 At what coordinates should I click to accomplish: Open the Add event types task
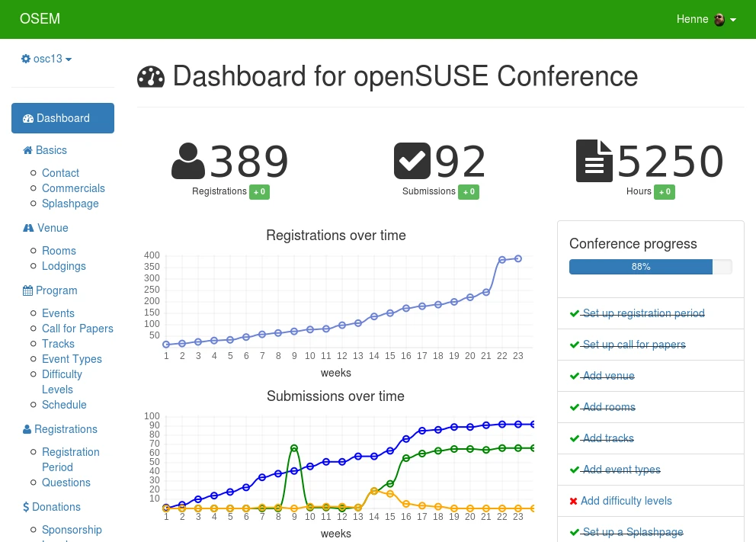coord(621,470)
